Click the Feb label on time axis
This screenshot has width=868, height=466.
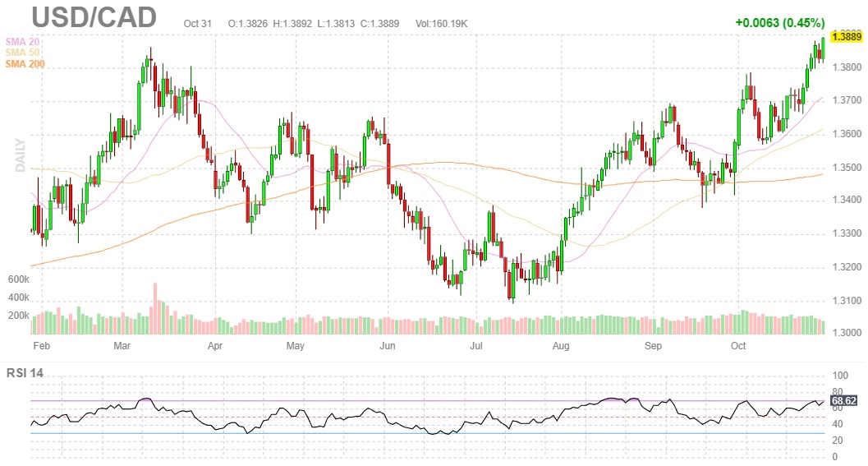point(42,346)
